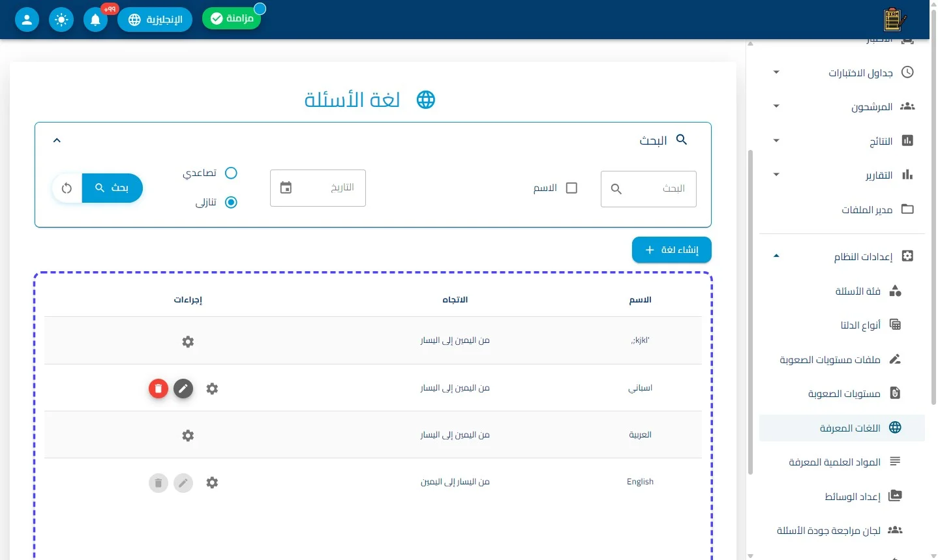Tick the الاسم checkbox
Image resolution: width=938 pixels, height=560 pixels.
(x=571, y=188)
